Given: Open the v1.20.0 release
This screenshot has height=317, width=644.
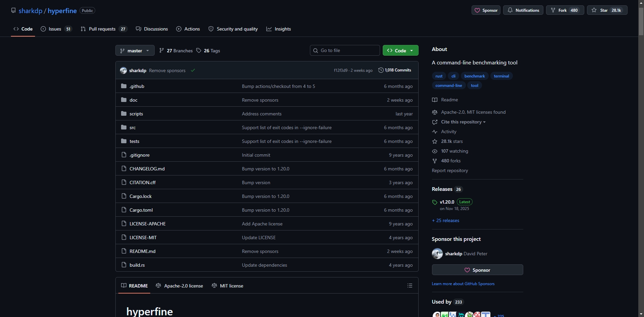Looking at the screenshot, I should click(447, 202).
